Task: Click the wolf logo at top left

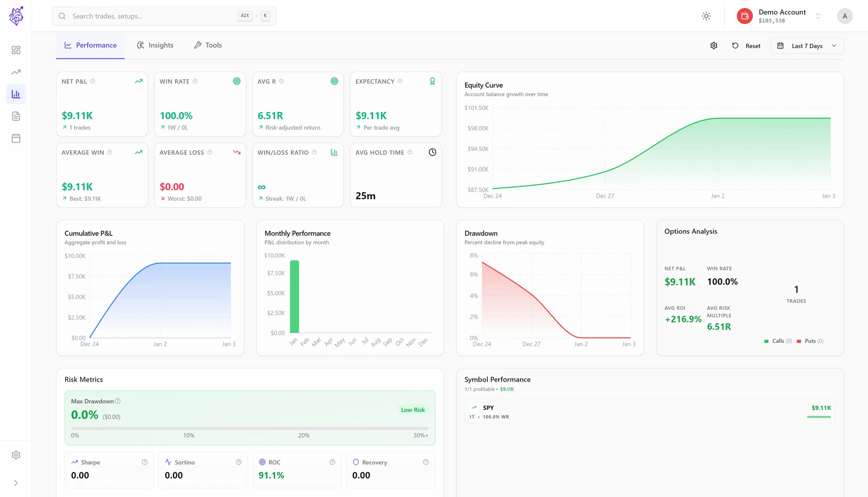Action: point(16,16)
